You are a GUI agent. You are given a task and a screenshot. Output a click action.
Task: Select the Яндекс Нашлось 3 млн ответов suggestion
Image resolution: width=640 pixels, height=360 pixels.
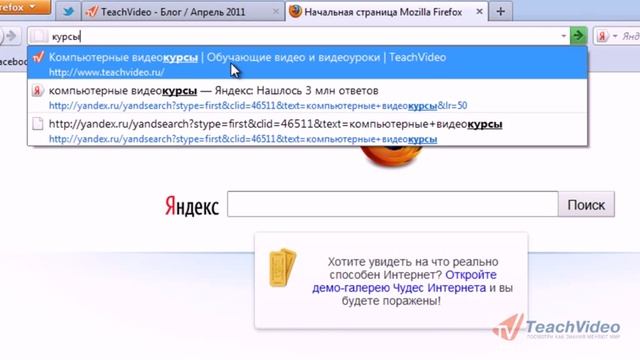tap(308, 96)
